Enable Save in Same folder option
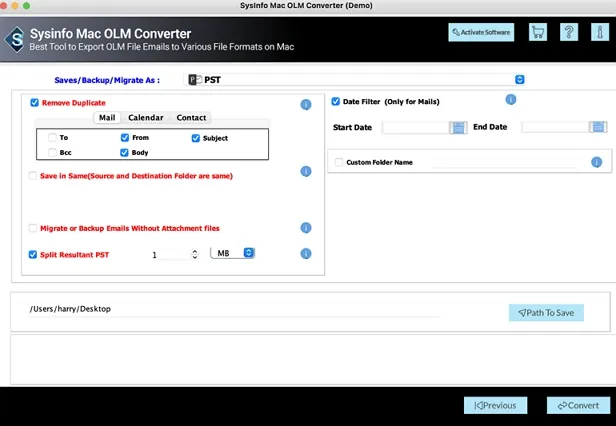The width and height of the screenshot is (616, 426). click(x=33, y=176)
